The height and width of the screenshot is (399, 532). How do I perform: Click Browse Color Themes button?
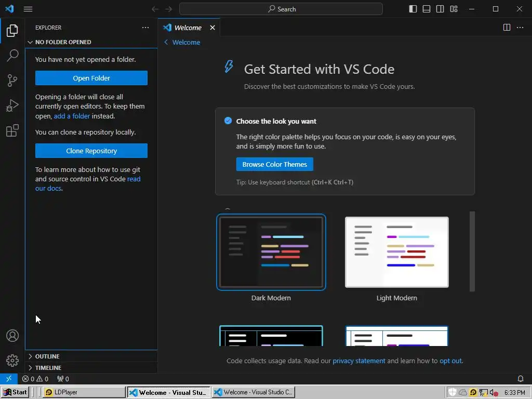tap(274, 164)
